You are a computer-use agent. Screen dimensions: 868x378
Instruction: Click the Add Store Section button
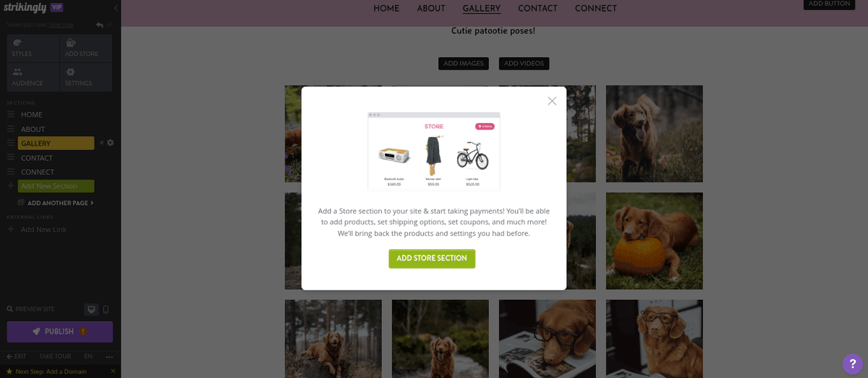(x=432, y=259)
